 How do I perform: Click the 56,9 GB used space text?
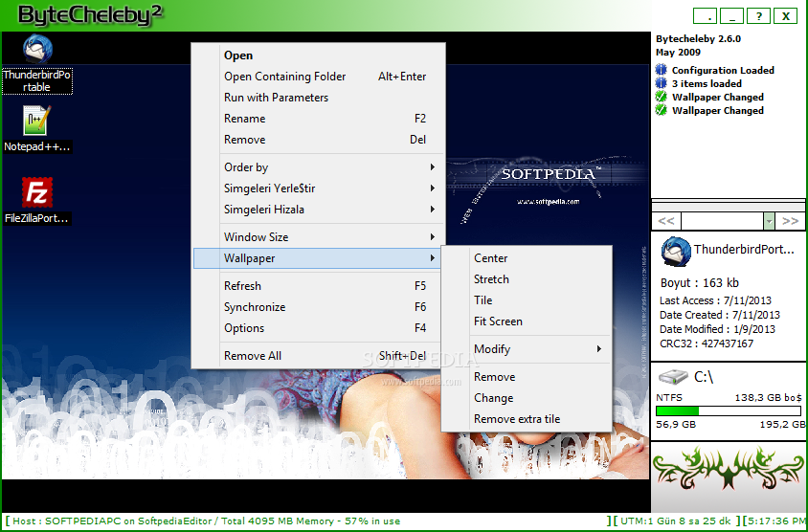click(676, 425)
